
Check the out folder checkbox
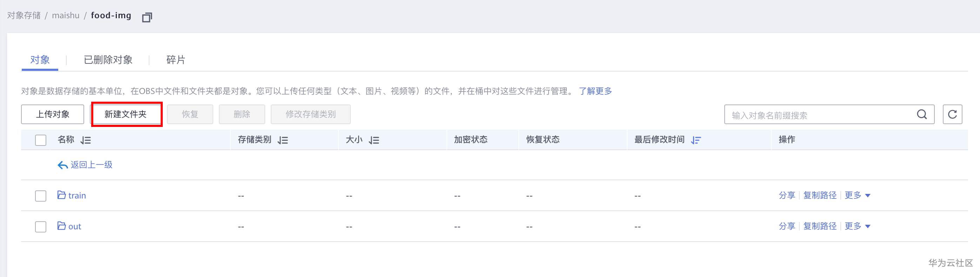tap(41, 227)
